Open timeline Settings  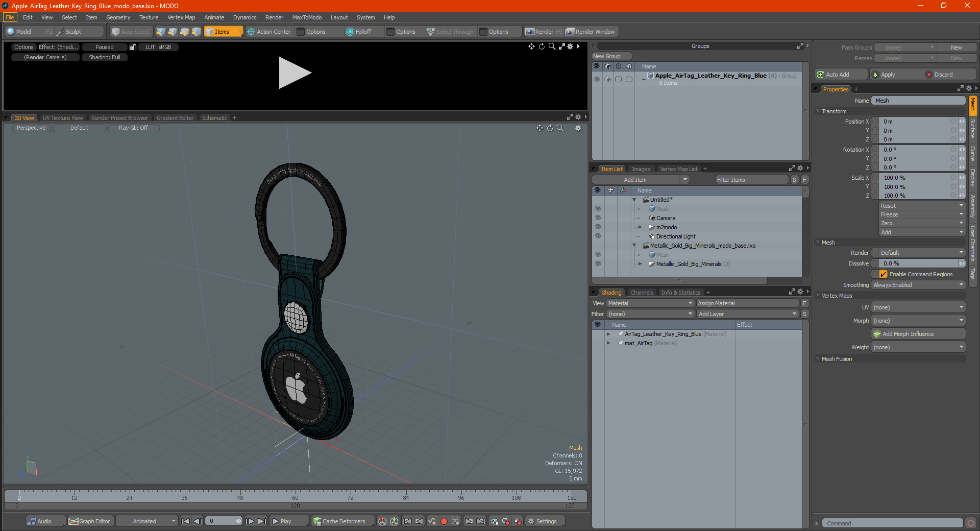[x=545, y=521]
